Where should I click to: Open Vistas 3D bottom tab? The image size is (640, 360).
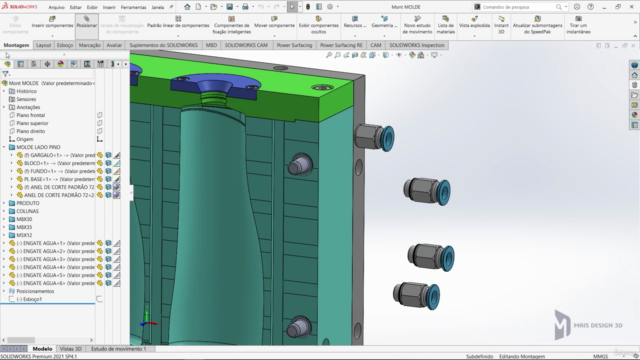[x=71, y=349]
